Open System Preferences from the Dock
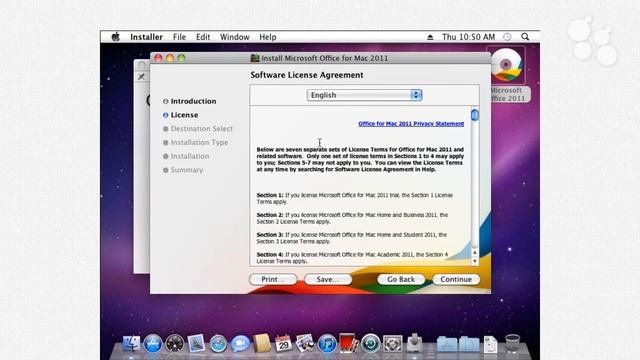The height and width of the screenshot is (360, 640). pos(392,344)
